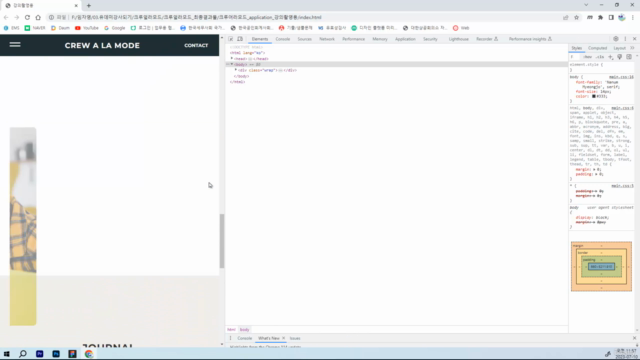Close the DevTools panel
Image resolution: width=640 pixels, height=360 pixels.
[634, 39]
